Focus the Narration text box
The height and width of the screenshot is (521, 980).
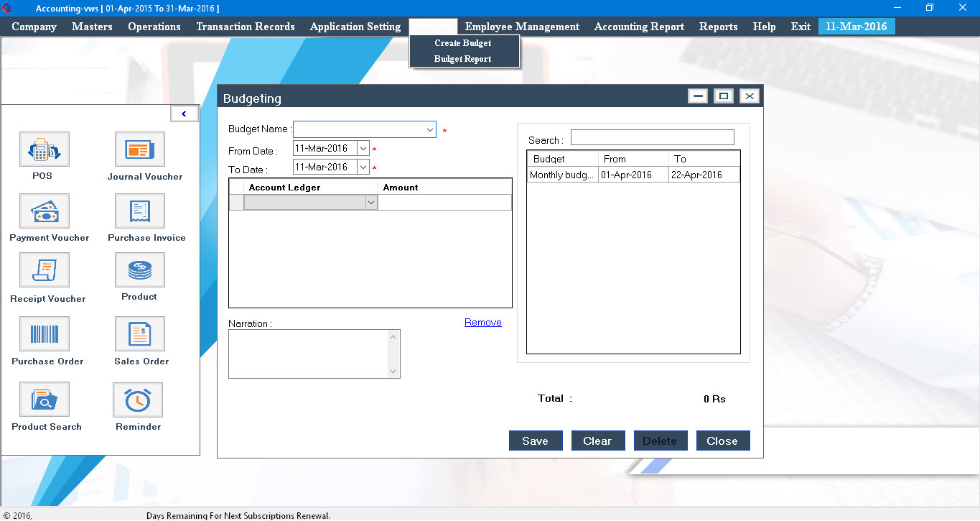point(308,354)
